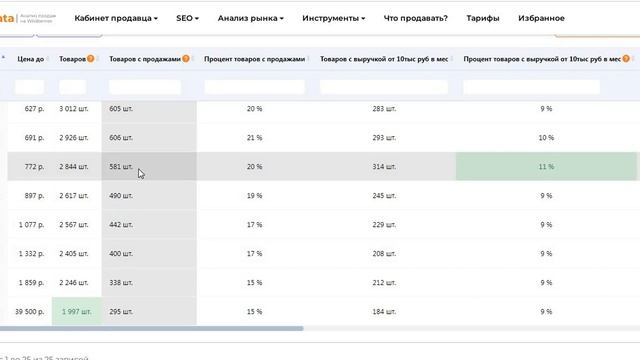Select the 1 859 р. price cell

pyautogui.click(x=31, y=283)
